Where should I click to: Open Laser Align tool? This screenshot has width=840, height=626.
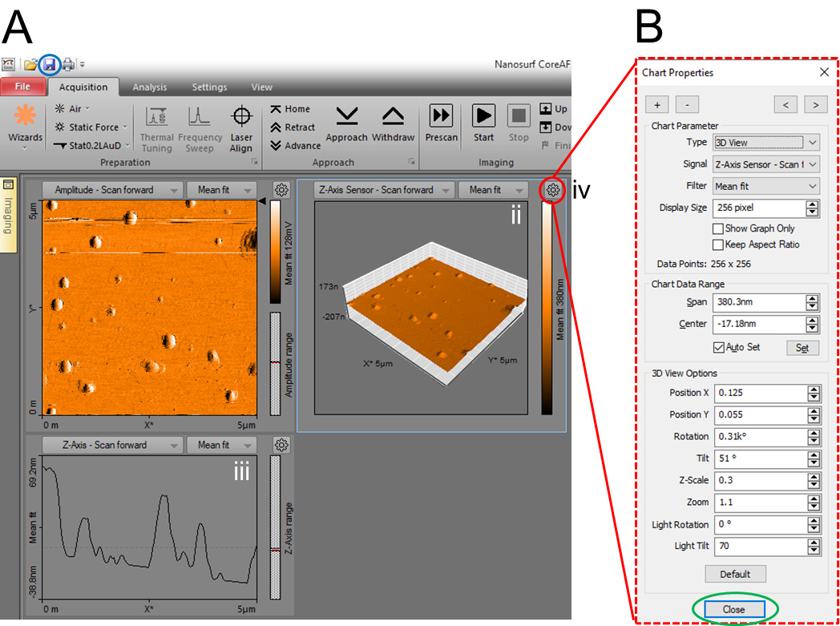click(241, 128)
